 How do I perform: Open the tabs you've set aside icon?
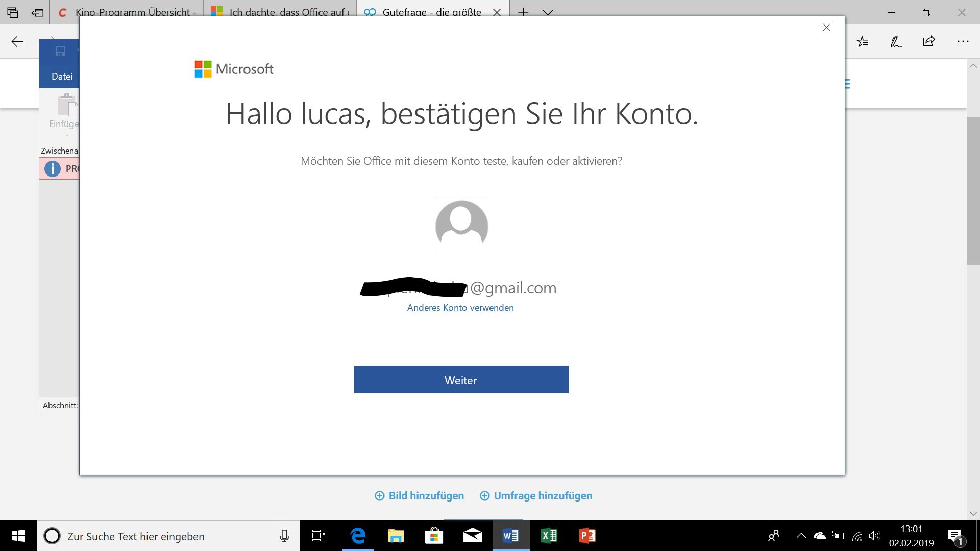coord(13,13)
